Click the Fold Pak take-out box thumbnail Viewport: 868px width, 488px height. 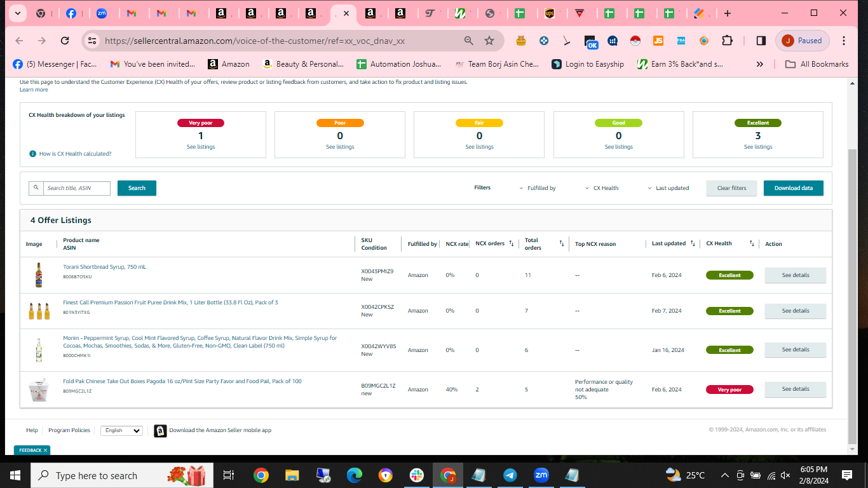click(x=38, y=390)
